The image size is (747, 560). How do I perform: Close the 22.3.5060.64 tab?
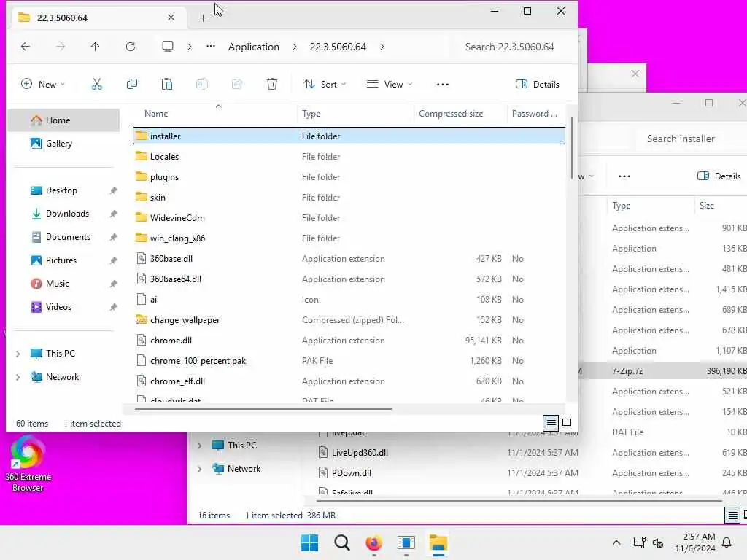(x=171, y=17)
